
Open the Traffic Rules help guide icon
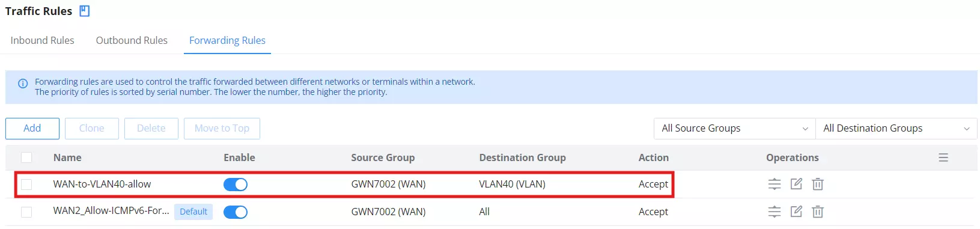(x=85, y=11)
